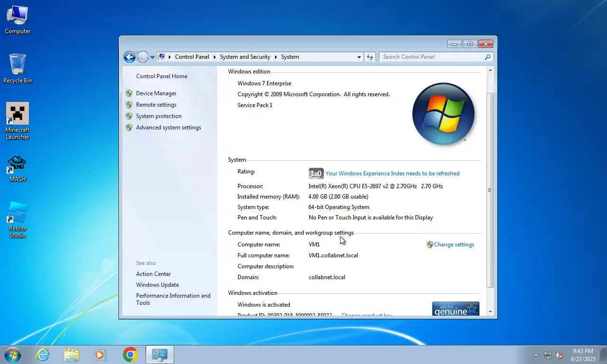Go back with the navigation arrow
Screen dimensions: 607x364
tap(129, 57)
